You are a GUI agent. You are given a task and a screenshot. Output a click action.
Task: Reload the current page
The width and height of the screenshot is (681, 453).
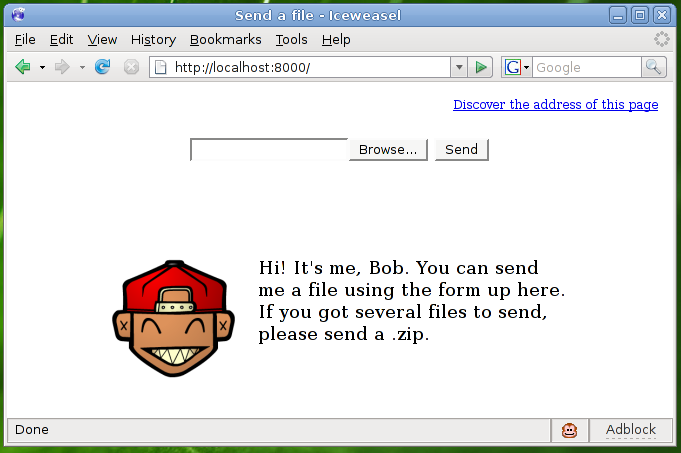pyautogui.click(x=102, y=67)
